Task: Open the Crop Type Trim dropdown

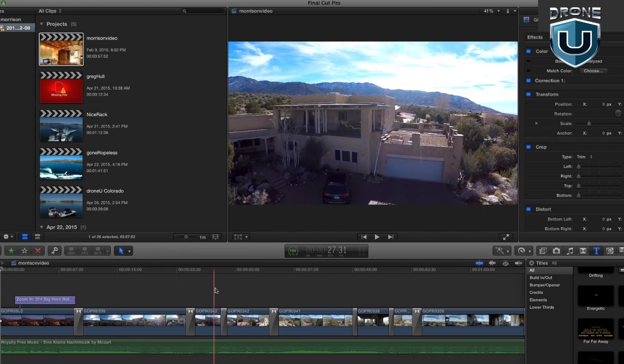Action: pos(584,157)
